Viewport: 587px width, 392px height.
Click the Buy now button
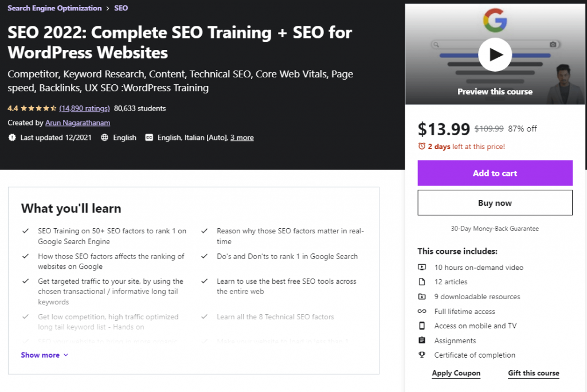coord(495,202)
